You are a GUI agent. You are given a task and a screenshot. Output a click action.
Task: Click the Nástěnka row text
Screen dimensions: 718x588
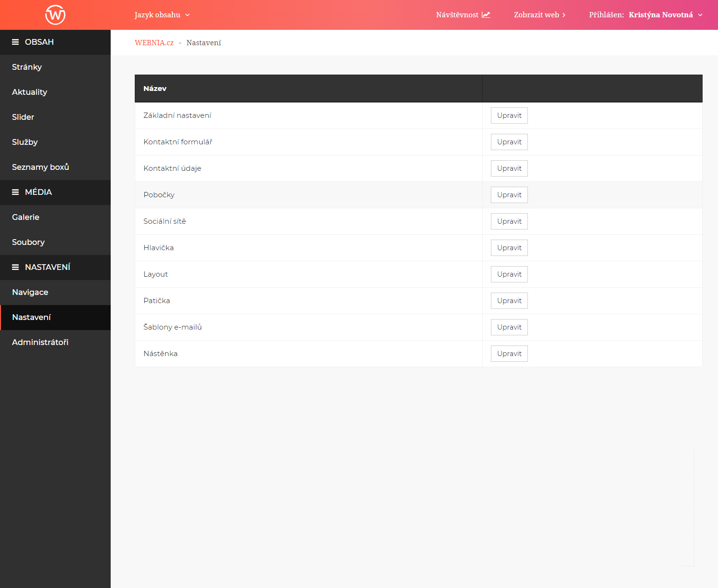[x=160, y=354]
